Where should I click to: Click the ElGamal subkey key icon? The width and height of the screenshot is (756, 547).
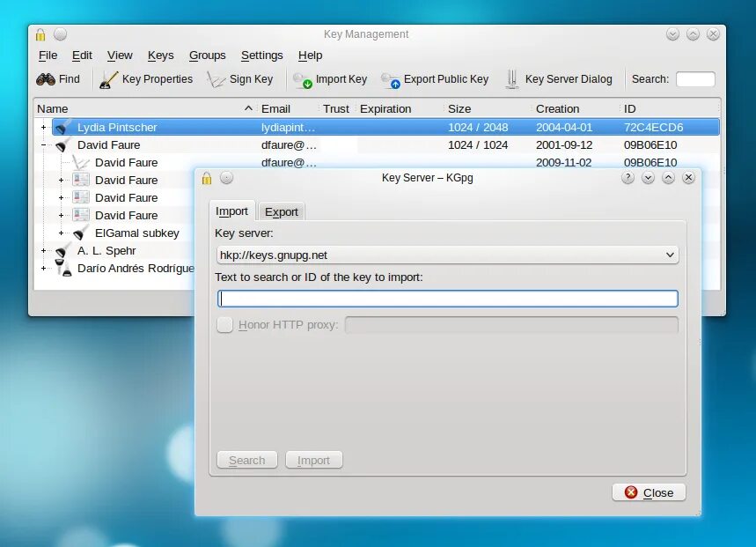point(80,233)
